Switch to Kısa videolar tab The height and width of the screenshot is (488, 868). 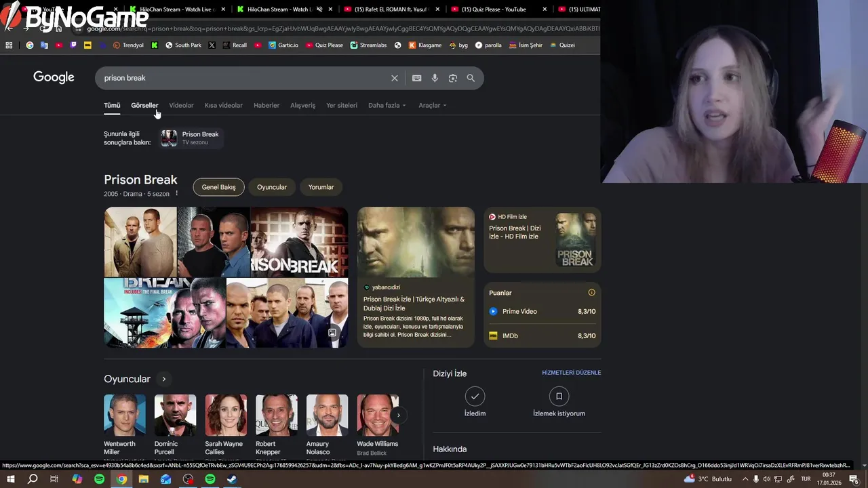click(223, 105)
